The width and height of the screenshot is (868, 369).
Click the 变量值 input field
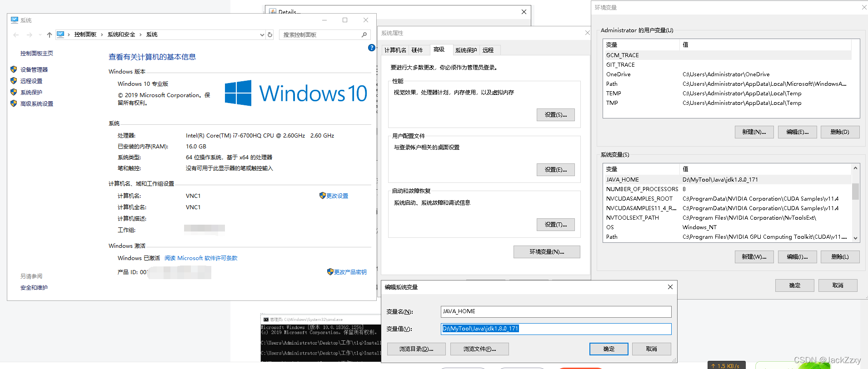pyautogui.click(x=556, y=329)
